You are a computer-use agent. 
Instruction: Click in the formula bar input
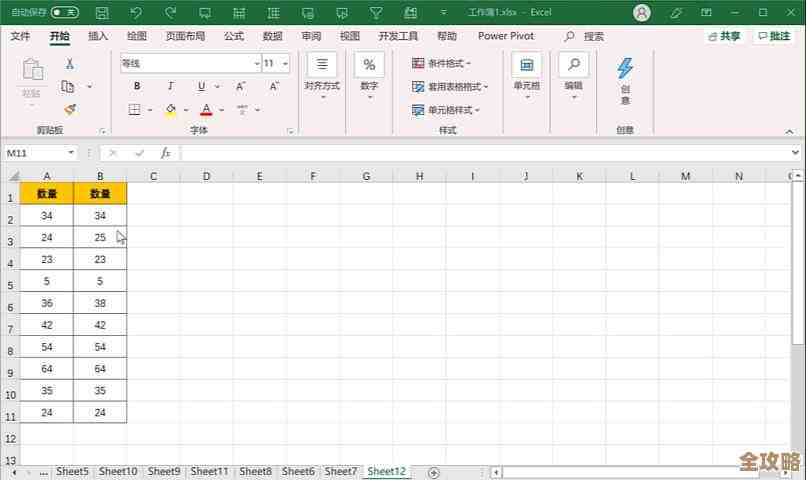pos(480,153)
